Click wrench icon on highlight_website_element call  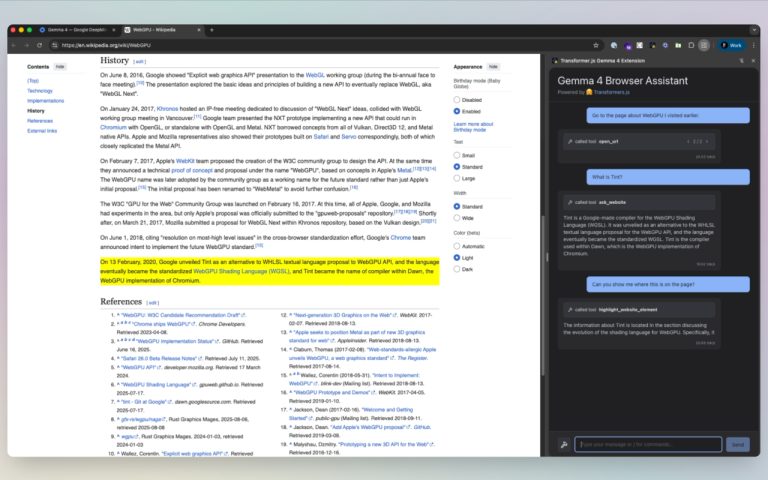[570, 310]
